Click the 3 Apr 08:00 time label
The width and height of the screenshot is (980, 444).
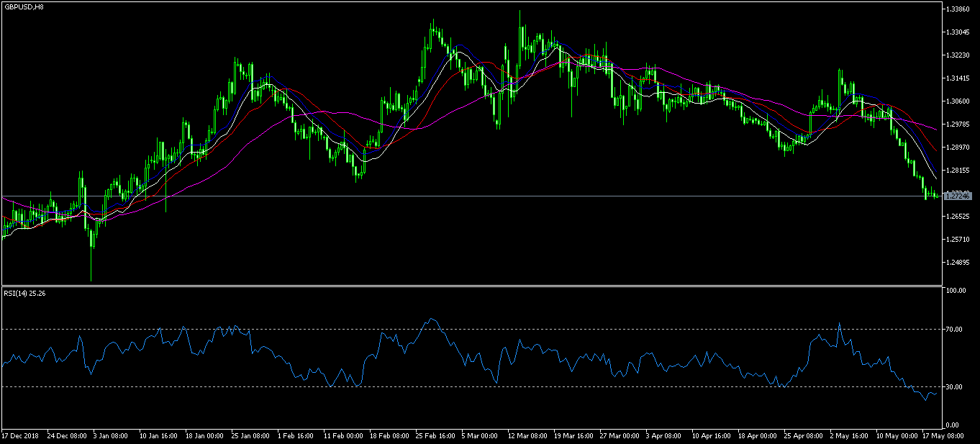click(x=665, y=436)
